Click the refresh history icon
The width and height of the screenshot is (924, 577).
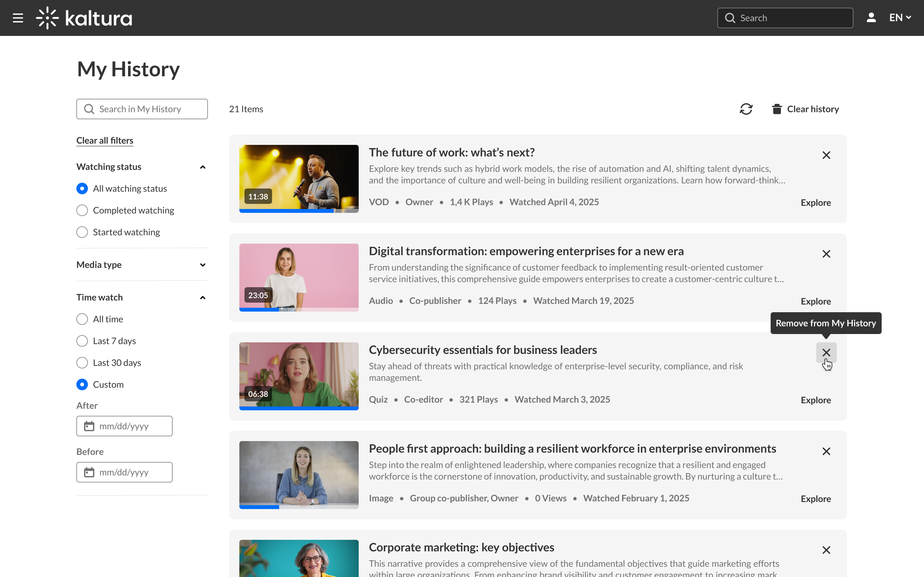point(746,109)
